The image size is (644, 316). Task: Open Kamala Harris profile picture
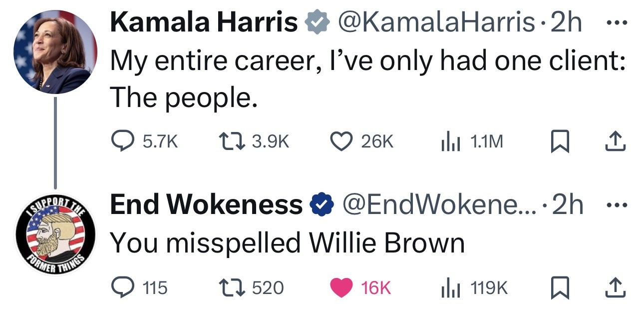pos(55,52)
